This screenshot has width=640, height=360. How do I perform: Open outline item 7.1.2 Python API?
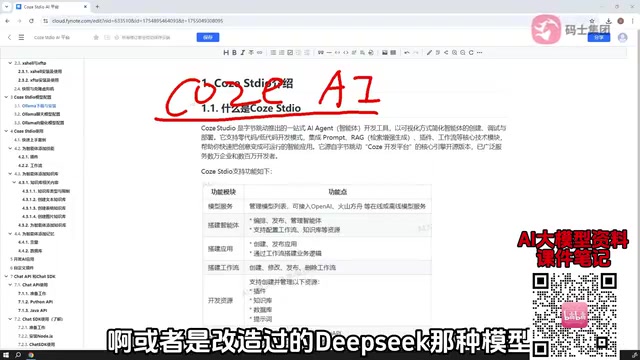coord(35,302)
